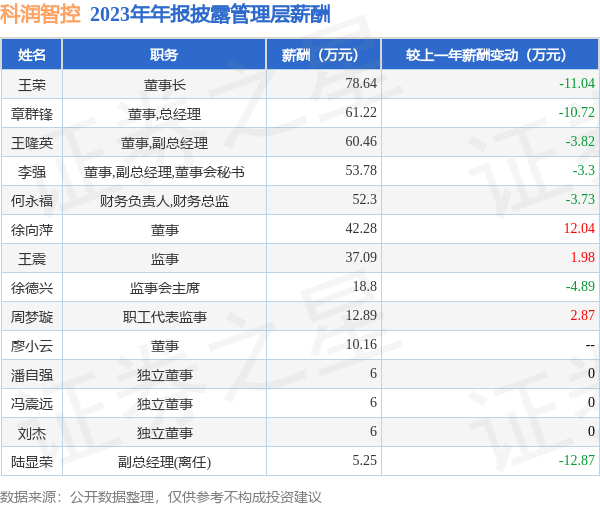Select the 职务 column header
Image resolution: width=600 pixels, height=506 pixels.
(x=164, y=55)
